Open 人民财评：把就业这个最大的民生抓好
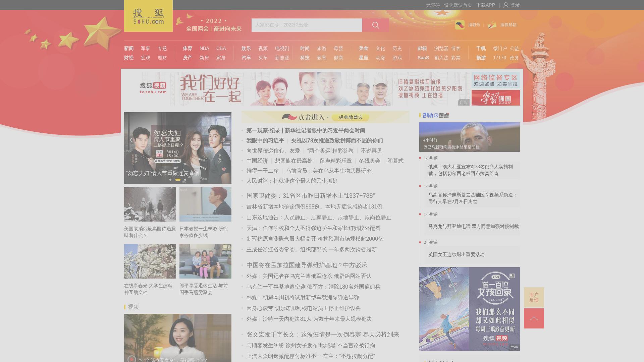 tap(292, 181)
